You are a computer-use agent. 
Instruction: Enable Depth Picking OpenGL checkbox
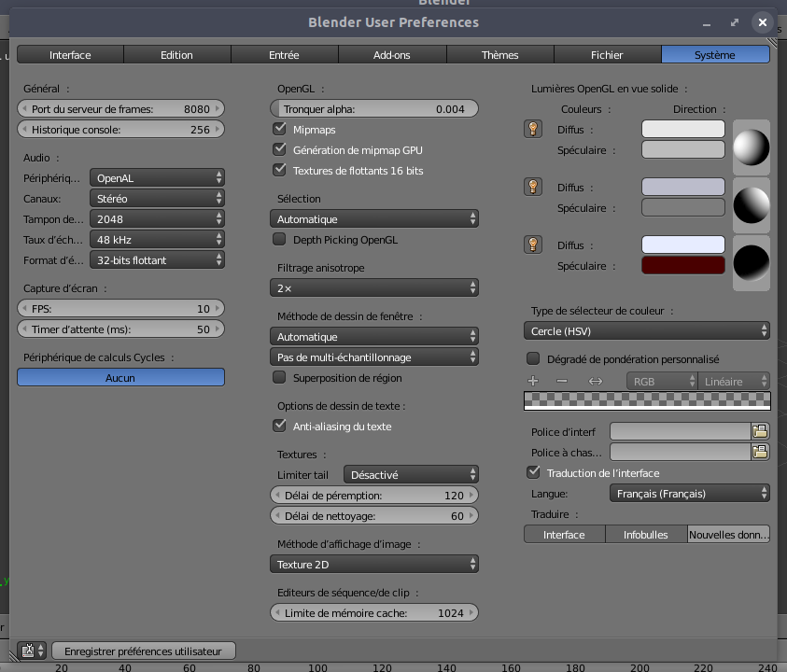[x=279, y=240]
